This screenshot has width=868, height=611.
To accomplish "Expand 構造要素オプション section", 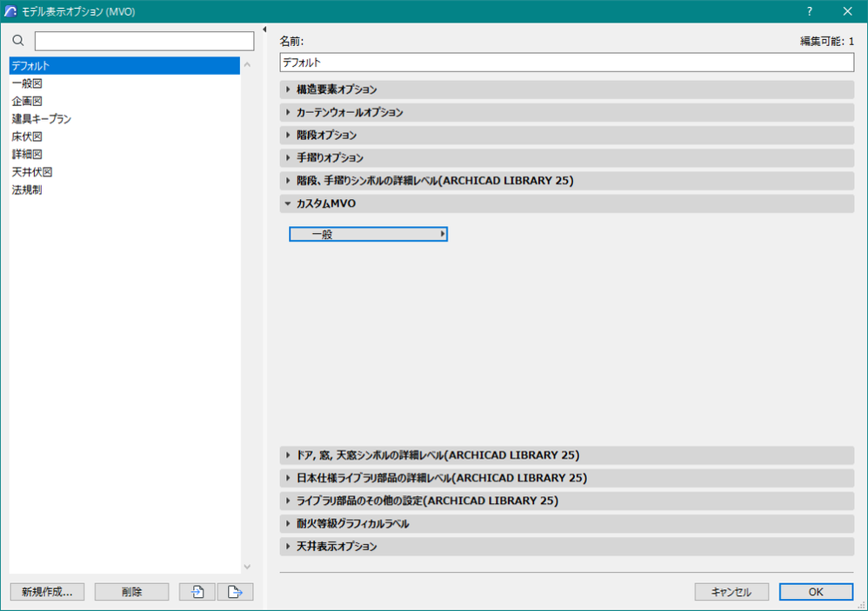I will pyautogui.click(x=567, y=90).
